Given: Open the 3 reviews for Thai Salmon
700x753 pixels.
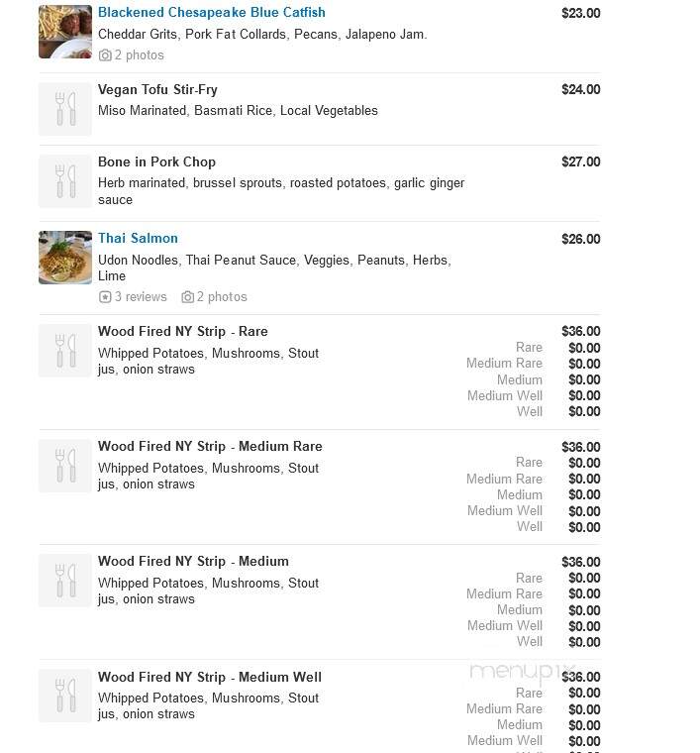Looking at the screenshot, I should coord(141,297).
